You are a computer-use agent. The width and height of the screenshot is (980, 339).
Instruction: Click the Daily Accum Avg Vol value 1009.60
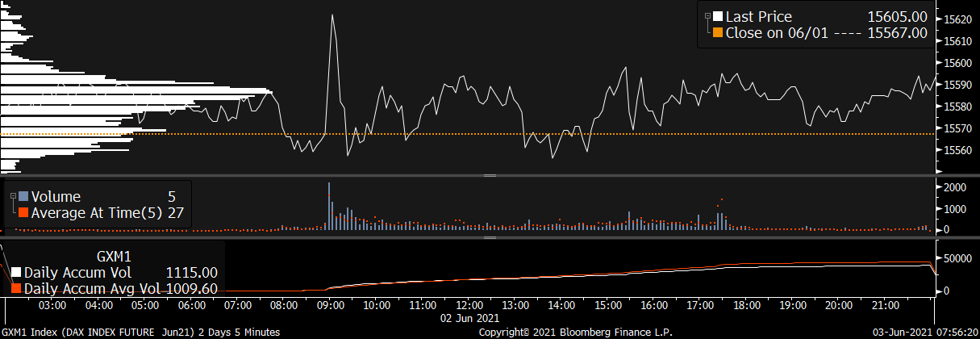(x=192, y=288)
